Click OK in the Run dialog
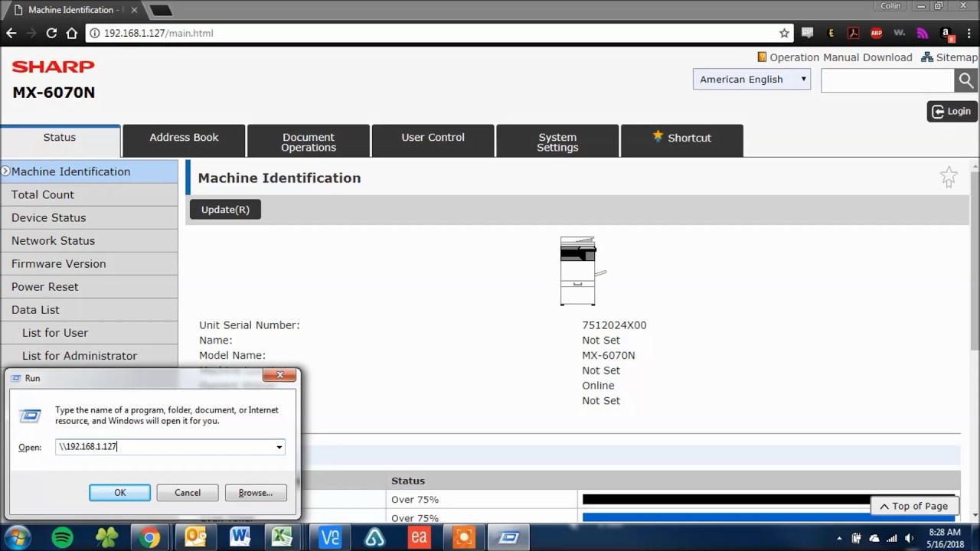This screenshot has width=980, height=551. (120, 493)
